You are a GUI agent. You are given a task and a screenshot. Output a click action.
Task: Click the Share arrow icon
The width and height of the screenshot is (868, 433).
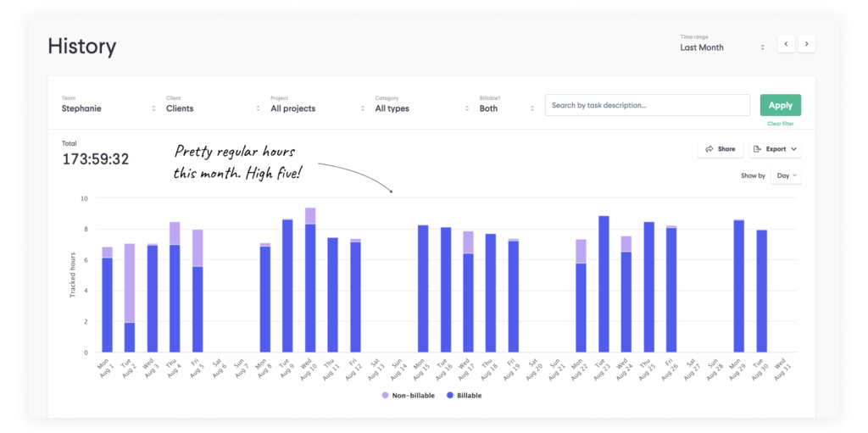click(x=709, y=149)
